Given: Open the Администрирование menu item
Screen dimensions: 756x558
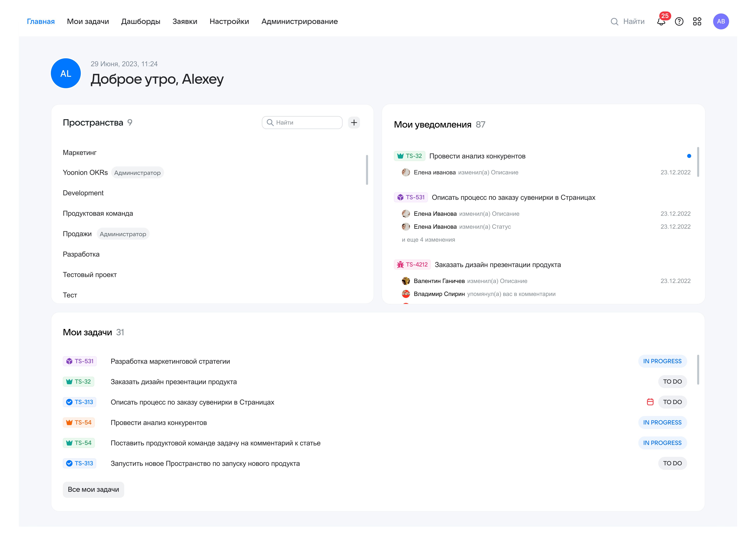Looking at the screenshot, I should (x=299, y=22).
